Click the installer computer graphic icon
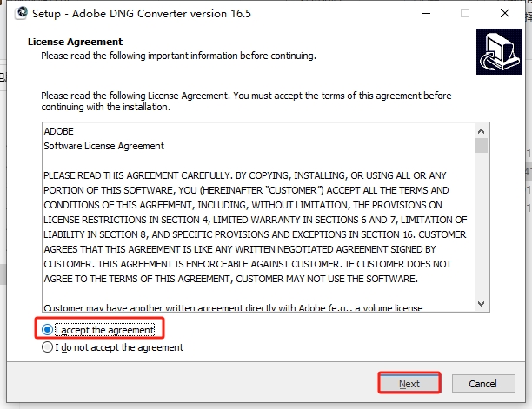 coord(499,51)
